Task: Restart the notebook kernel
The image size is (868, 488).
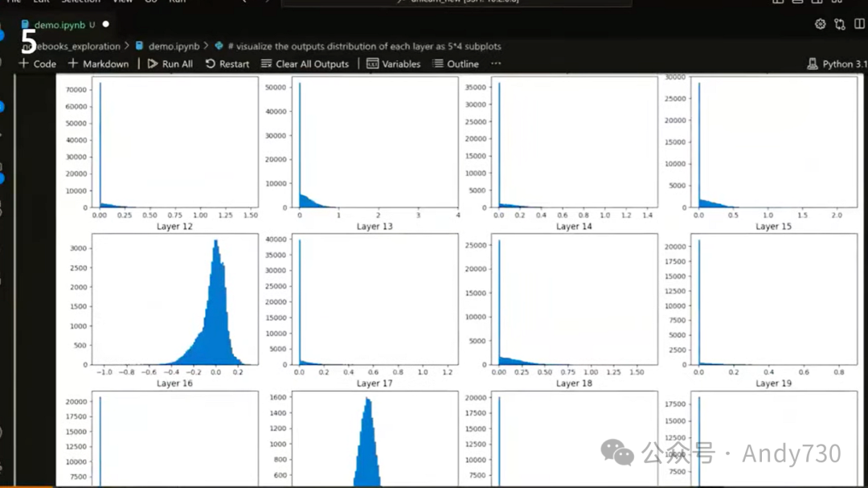Action: [227, 64]
